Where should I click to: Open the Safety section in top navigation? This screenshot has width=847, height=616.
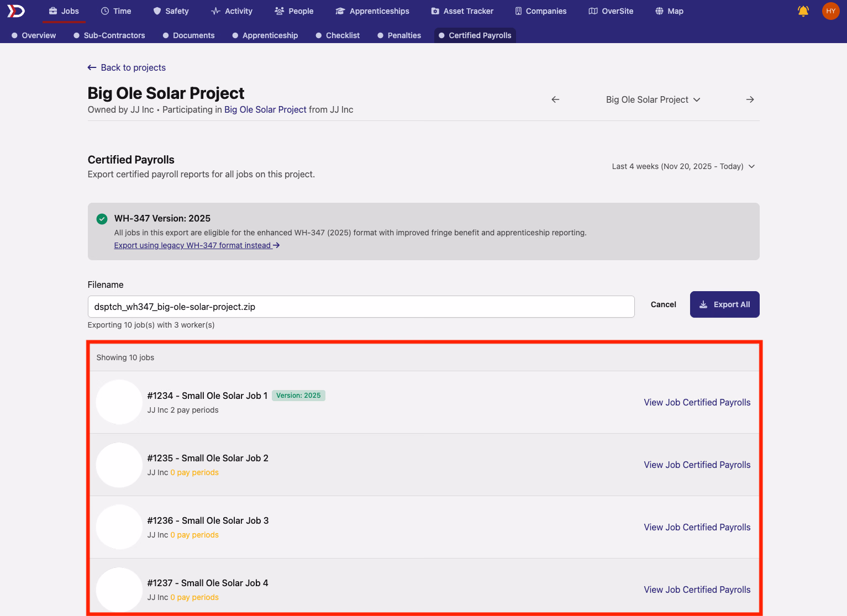(171, 11)
